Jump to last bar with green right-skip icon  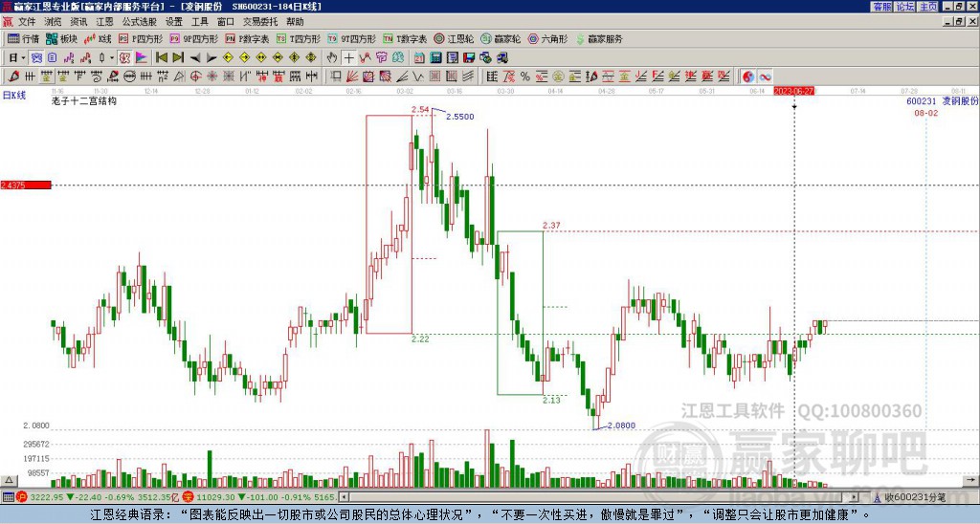pos(178,58)
